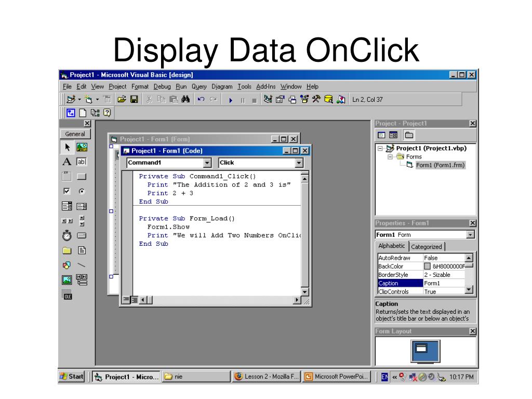Select the Caption property row

coord(421,283)
